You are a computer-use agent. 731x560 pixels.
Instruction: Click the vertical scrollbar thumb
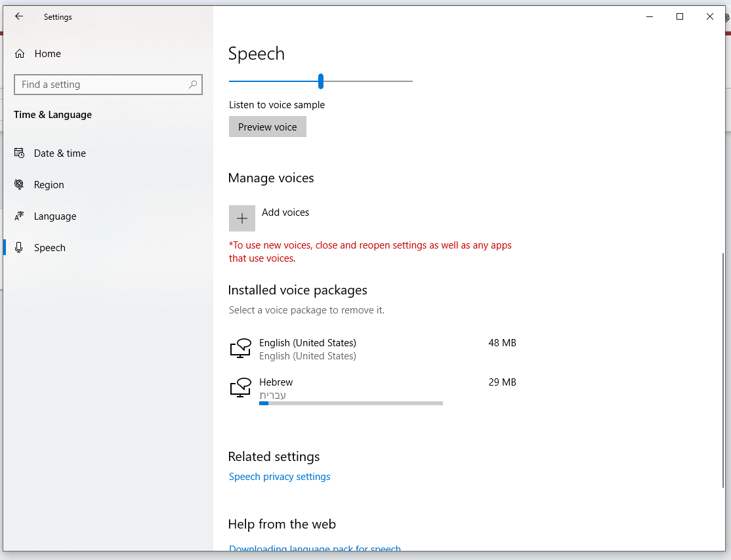[x=723, y=370]
